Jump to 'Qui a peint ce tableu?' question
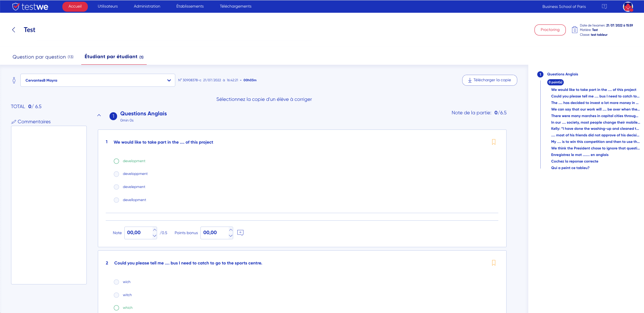644x313 pixels. coord(570,168)
